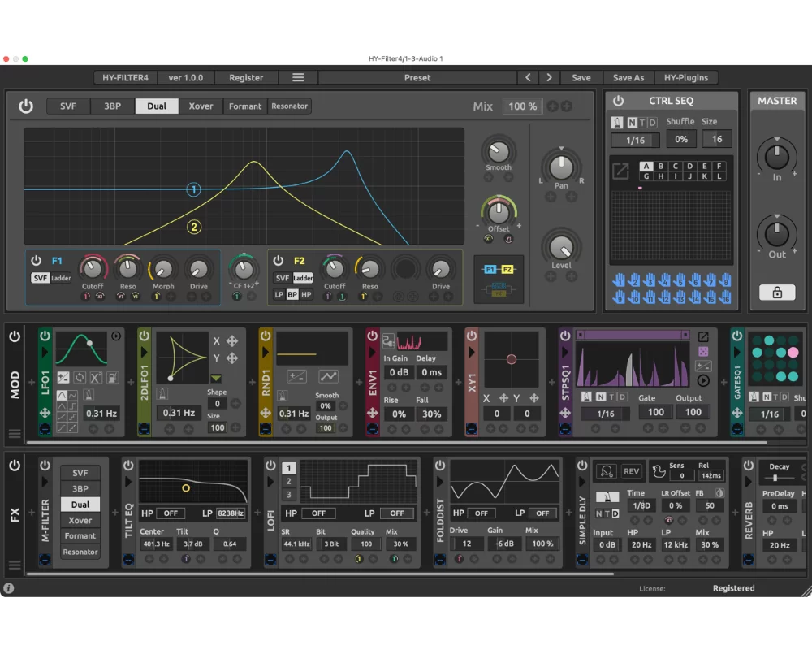The image size is (812, 650).
Task: Switch to Xover filter tab
Action: click(x=201, y=106)
